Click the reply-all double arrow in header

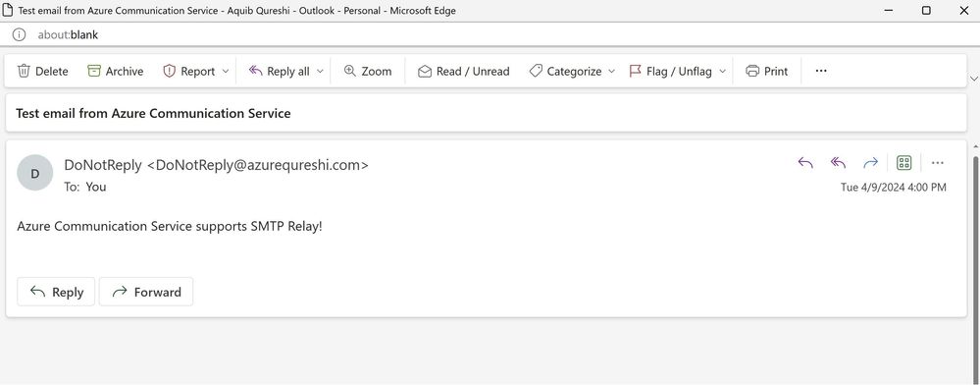tap(838, 163)
